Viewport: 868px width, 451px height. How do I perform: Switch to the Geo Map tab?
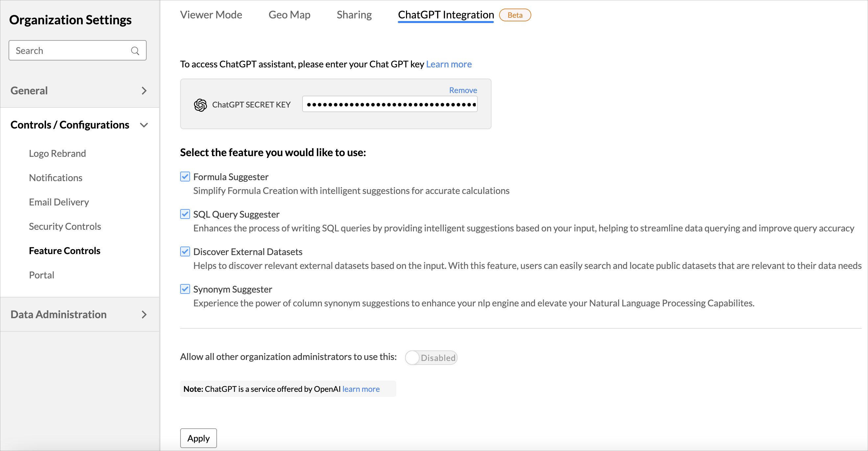(x=289, y=14)
